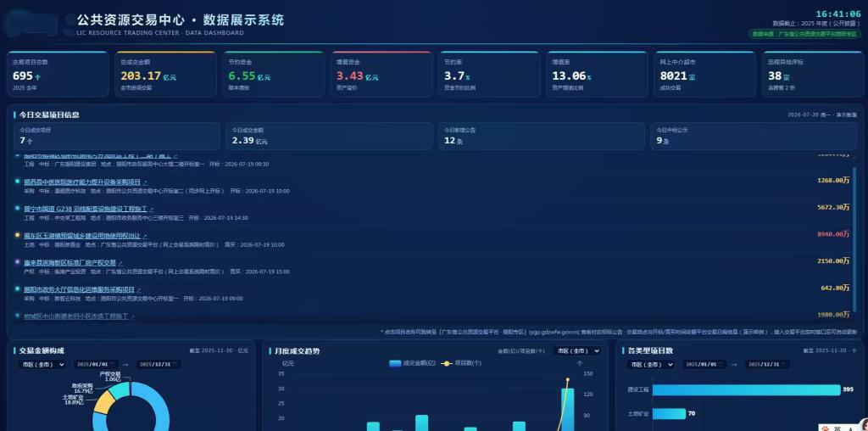Open the 普宁市国道 G238 project link
The height and width of the screenshot is (431, 868).
coord(86,209)
